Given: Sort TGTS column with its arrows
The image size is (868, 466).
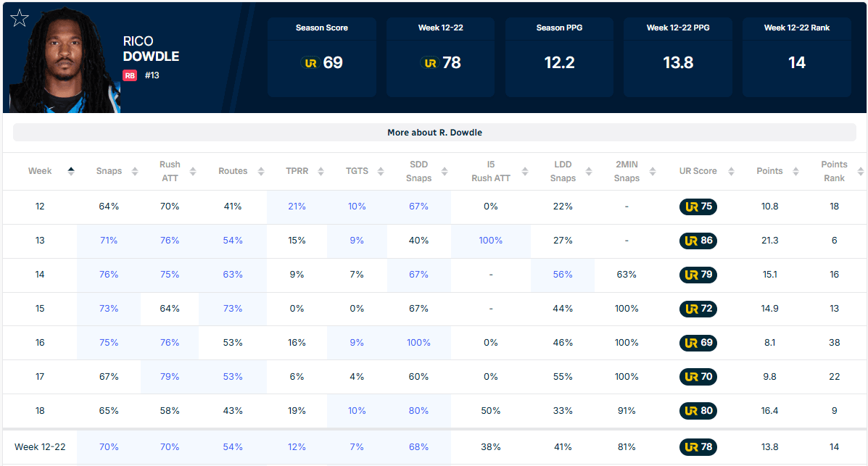Looking at the screenshot, I should point(380,171).
